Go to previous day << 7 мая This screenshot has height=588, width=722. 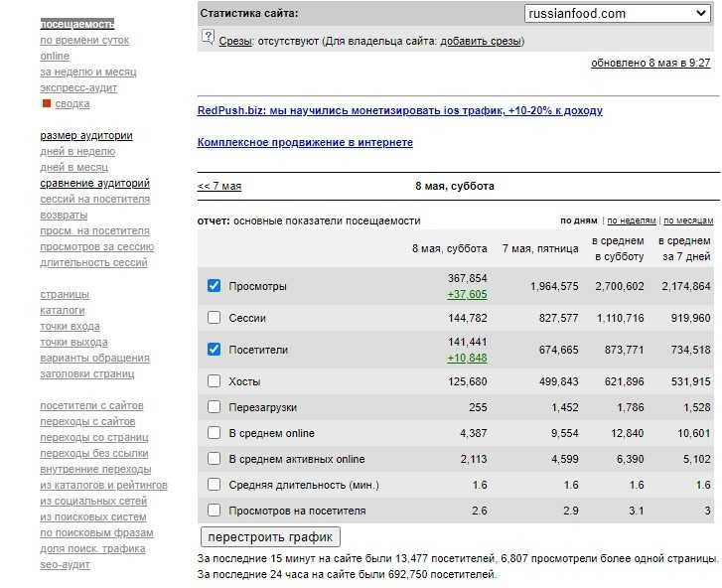[x=219, y=186]
